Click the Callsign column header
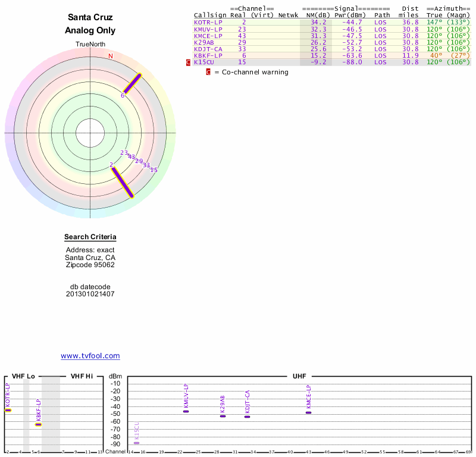Image resolution: width=476 pixels, height=457 pixels. (x=210, y=15)
